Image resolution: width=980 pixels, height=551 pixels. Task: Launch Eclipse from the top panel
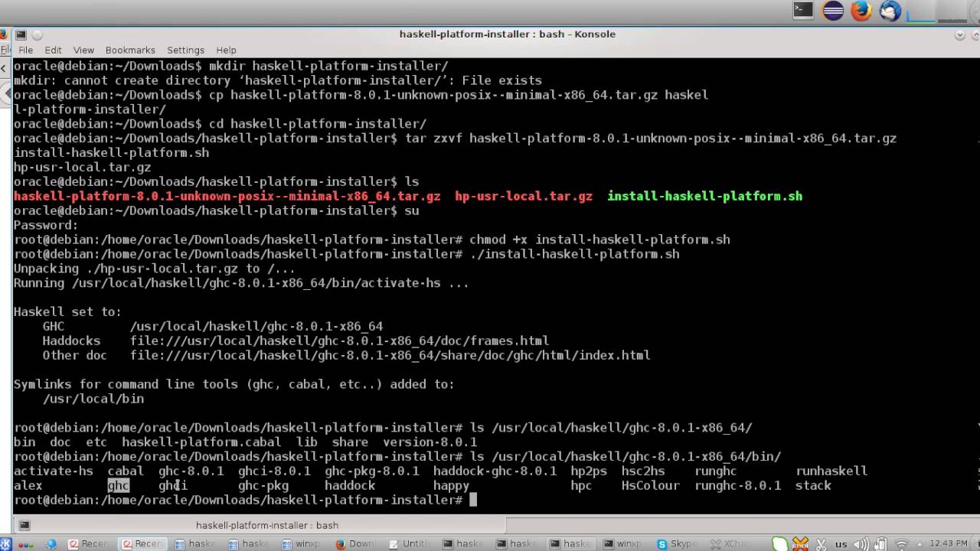click(832, 10)
